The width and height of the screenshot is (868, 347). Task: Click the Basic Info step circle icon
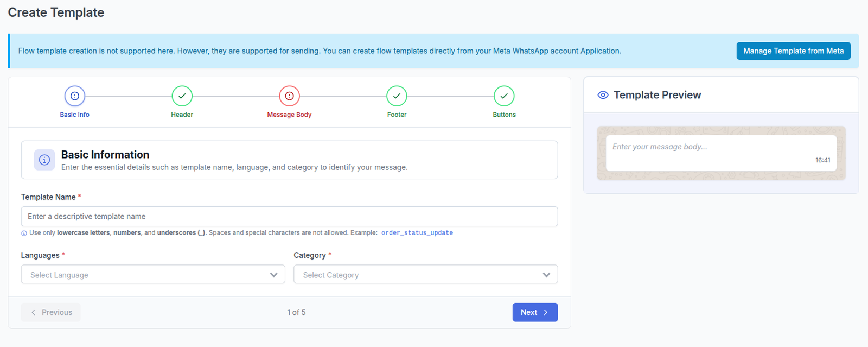[x=75, y=96]
